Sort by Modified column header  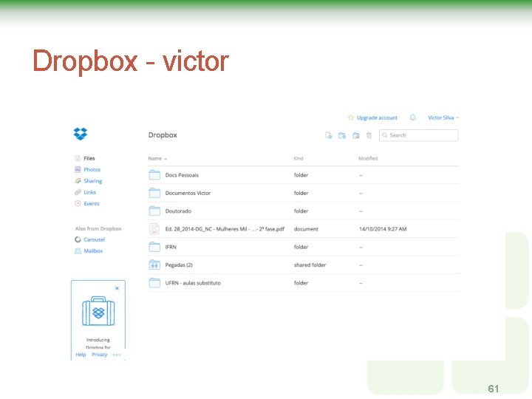(368, 158)
